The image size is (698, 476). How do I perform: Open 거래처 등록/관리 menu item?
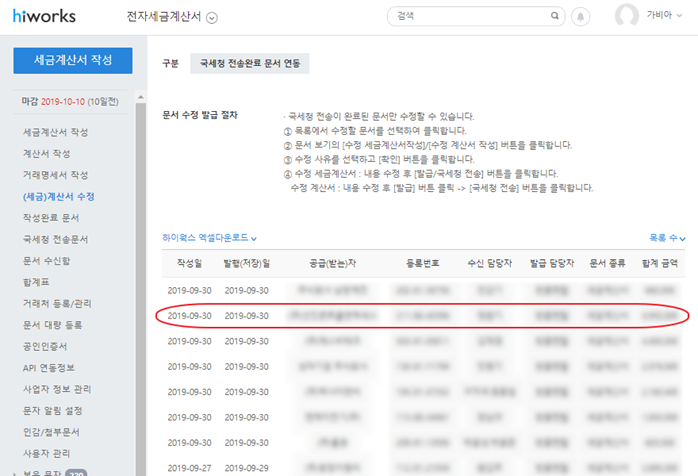(57, 303)
